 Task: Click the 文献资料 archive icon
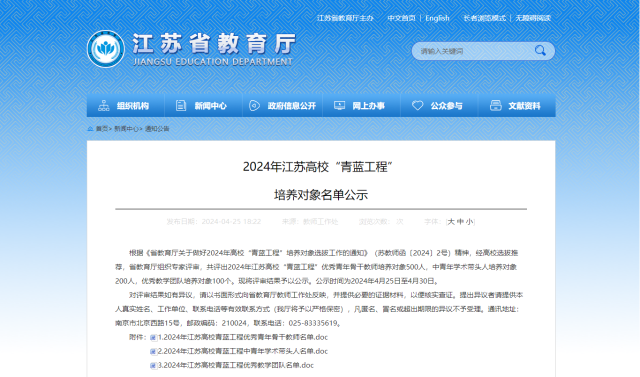[x=496, y=106]
